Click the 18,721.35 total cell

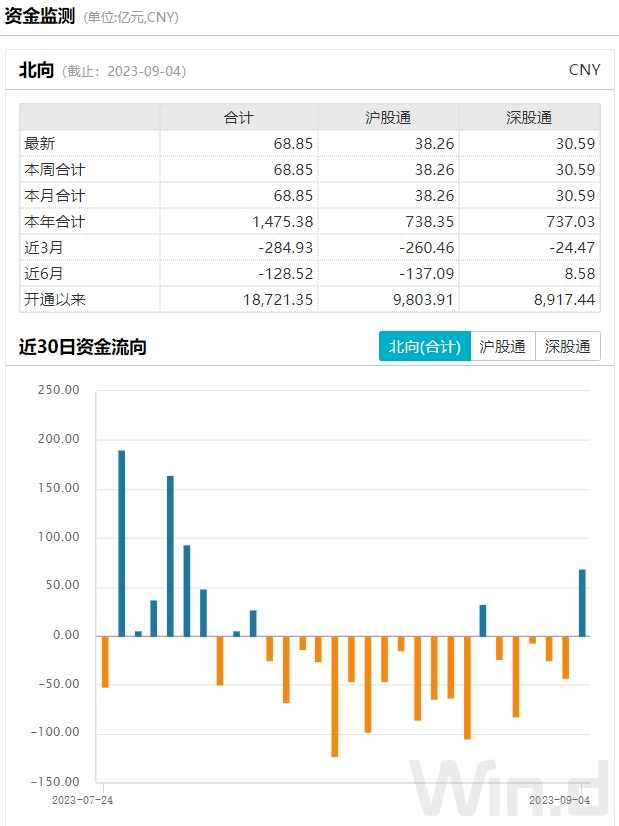click(278, 300)
